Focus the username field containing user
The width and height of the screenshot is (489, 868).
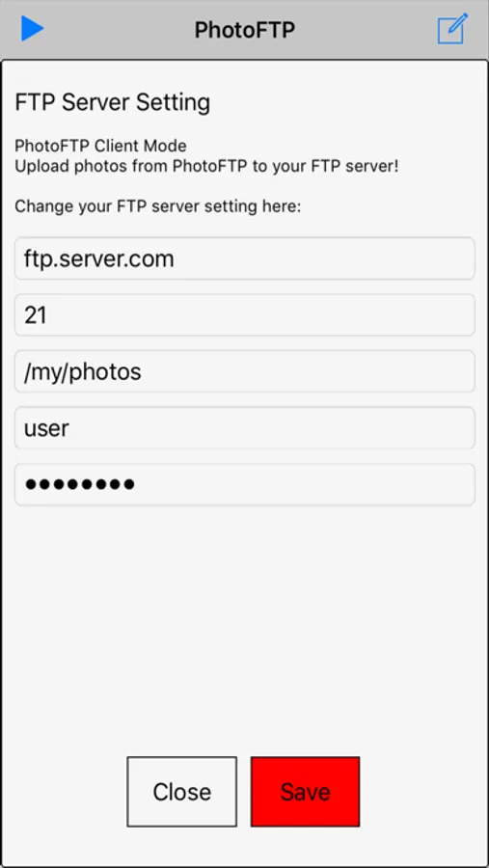click(244, 428)
